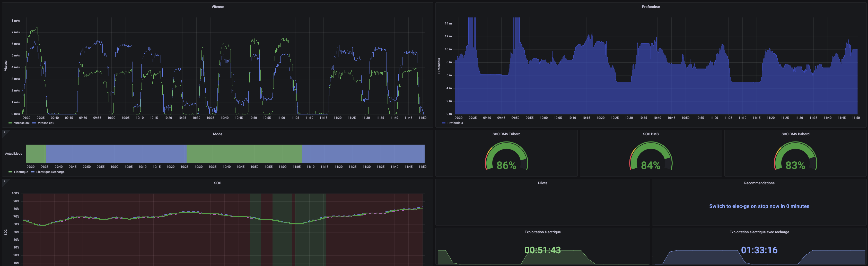This screenshot has width=868, height=266.
Task: Toggle the Electrique Recharge legend entry
Action: [x=50, y=172]
